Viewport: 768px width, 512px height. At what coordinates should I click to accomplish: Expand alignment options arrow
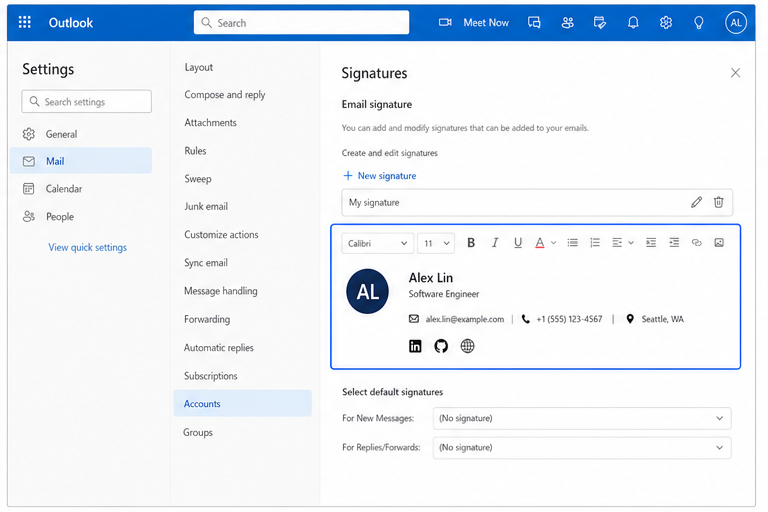point(631,243)
